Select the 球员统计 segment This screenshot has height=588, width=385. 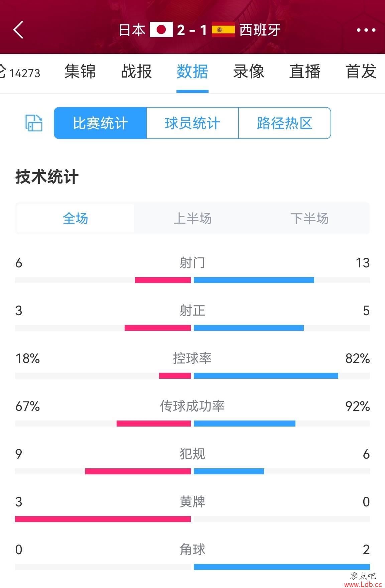(x=192, y=123)
